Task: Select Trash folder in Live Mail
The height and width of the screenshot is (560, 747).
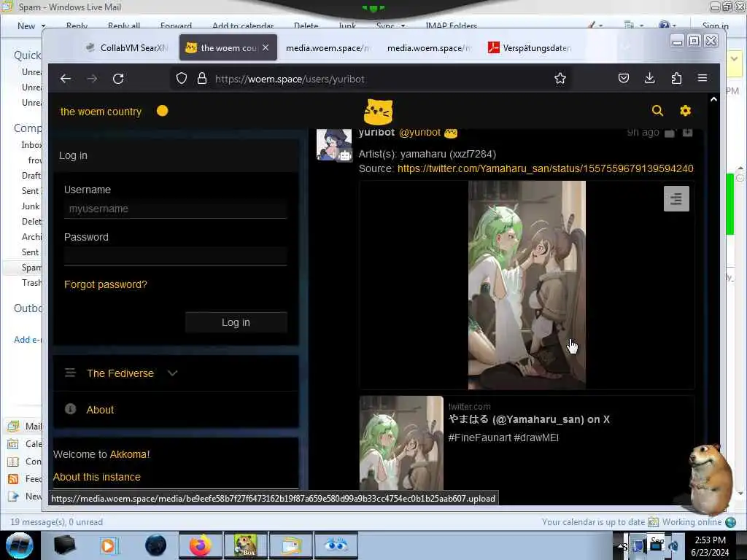Action: pyautogui.click(x=31, y=283)
